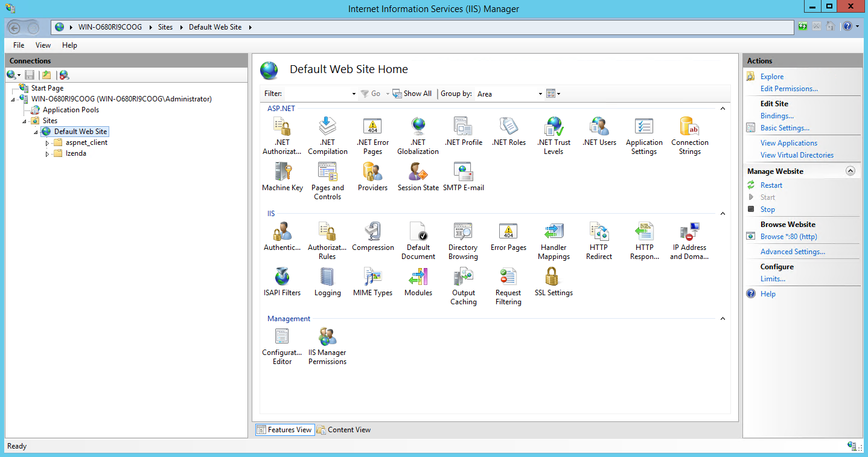
Task: Open the MIME Types feature
Action: pos(372,282)
